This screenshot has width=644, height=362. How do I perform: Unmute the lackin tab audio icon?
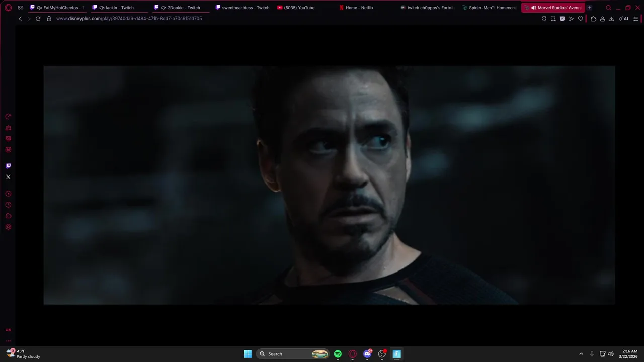tap(102, 8)
